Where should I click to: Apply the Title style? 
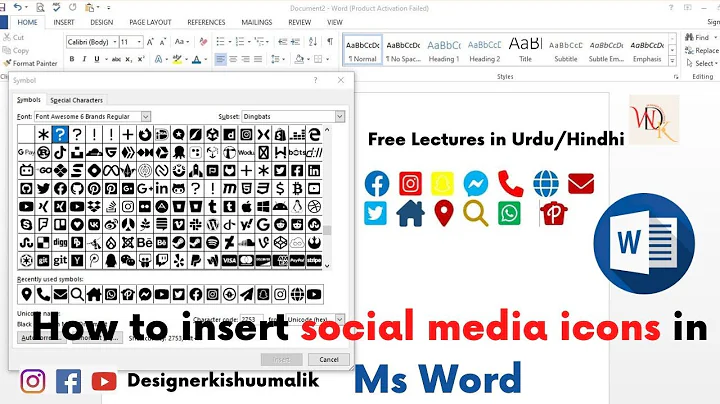click(x=525, y=50)
